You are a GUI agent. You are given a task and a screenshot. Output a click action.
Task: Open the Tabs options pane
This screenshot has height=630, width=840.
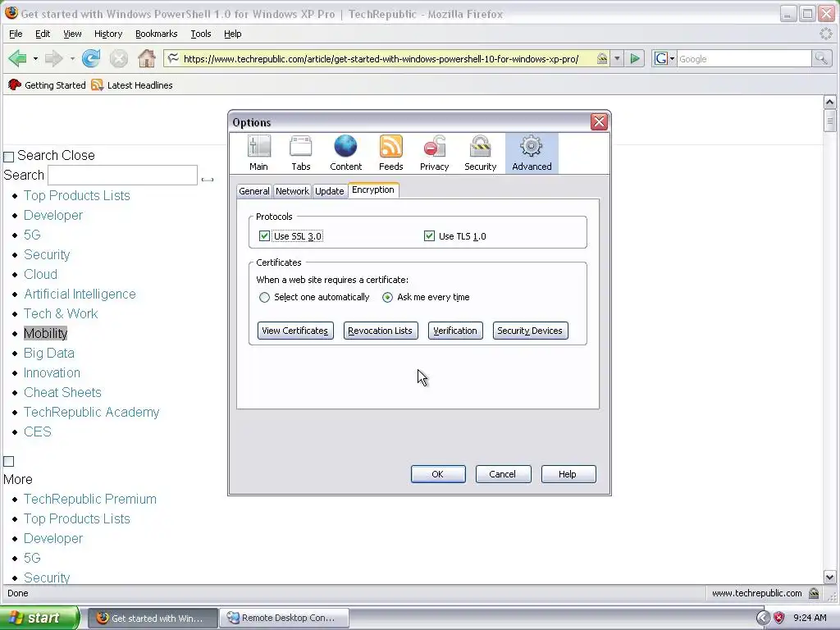tap(300, 153)
